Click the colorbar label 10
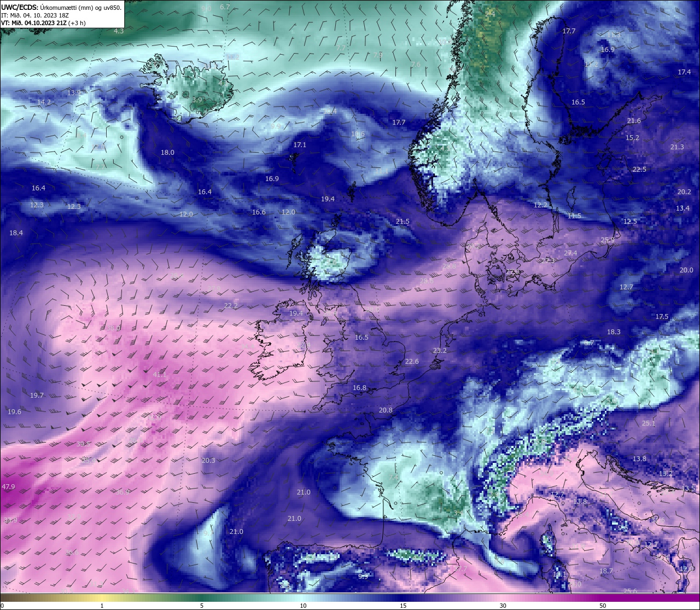 point(302,606)
